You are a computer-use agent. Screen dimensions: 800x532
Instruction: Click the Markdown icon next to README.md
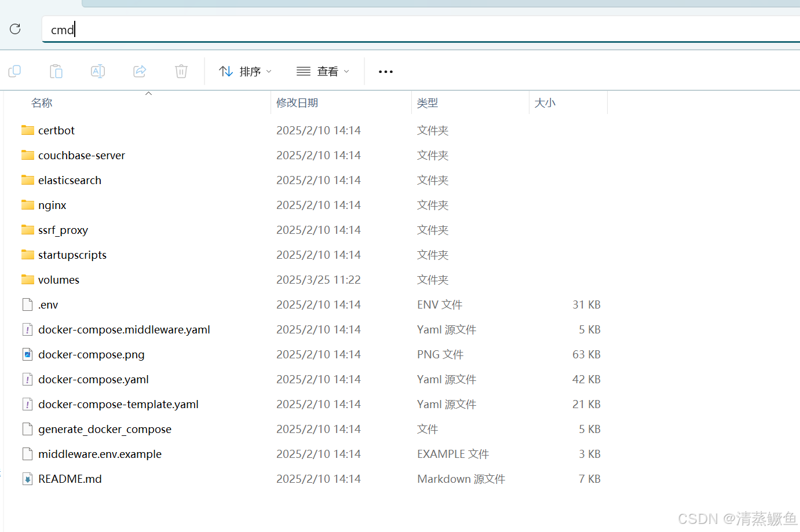[27, 479]
